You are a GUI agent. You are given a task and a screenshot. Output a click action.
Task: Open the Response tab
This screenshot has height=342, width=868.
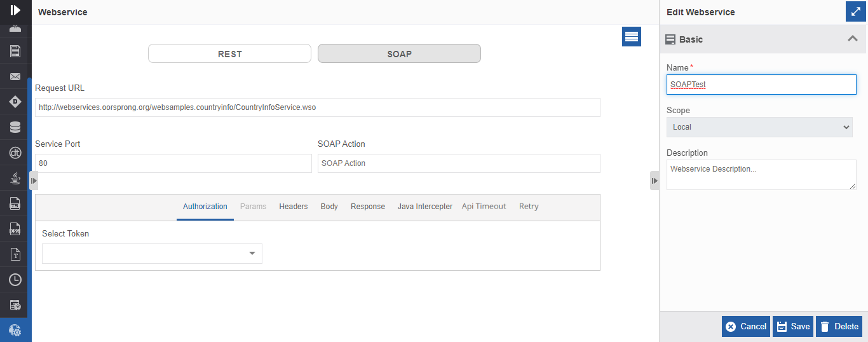[368, 207]
